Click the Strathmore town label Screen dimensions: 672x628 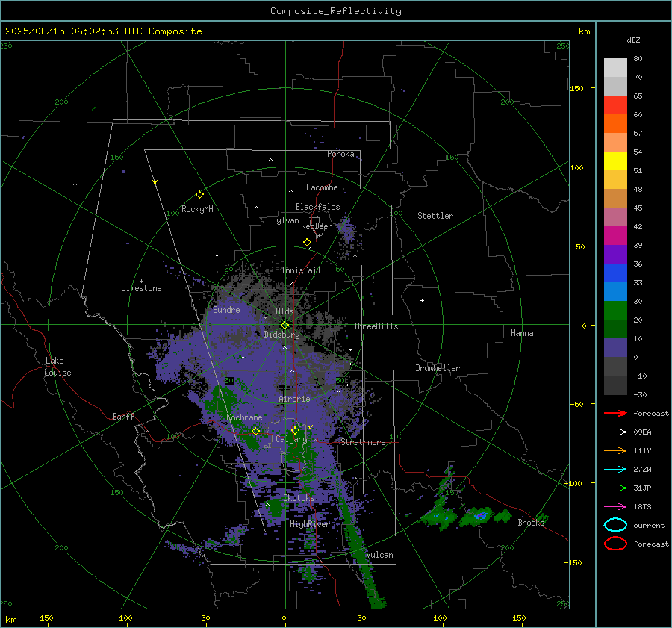363,442
